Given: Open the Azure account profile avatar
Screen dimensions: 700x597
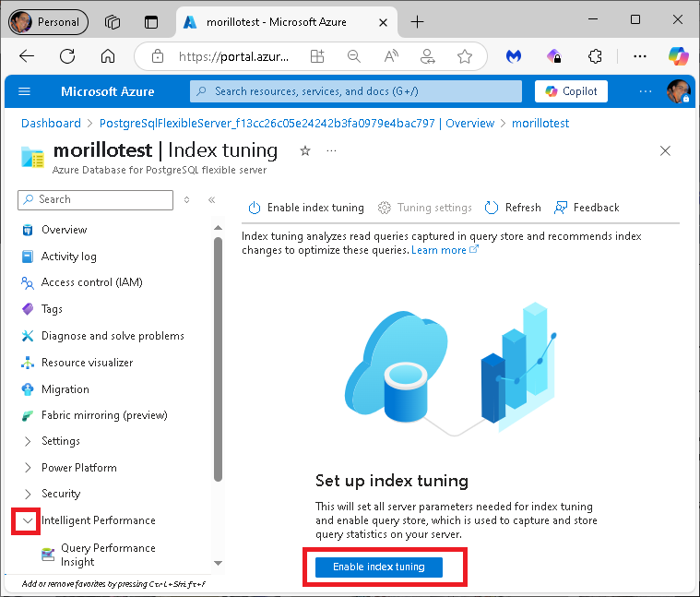Looking at the screenshot, I should [x=678, y=91].
